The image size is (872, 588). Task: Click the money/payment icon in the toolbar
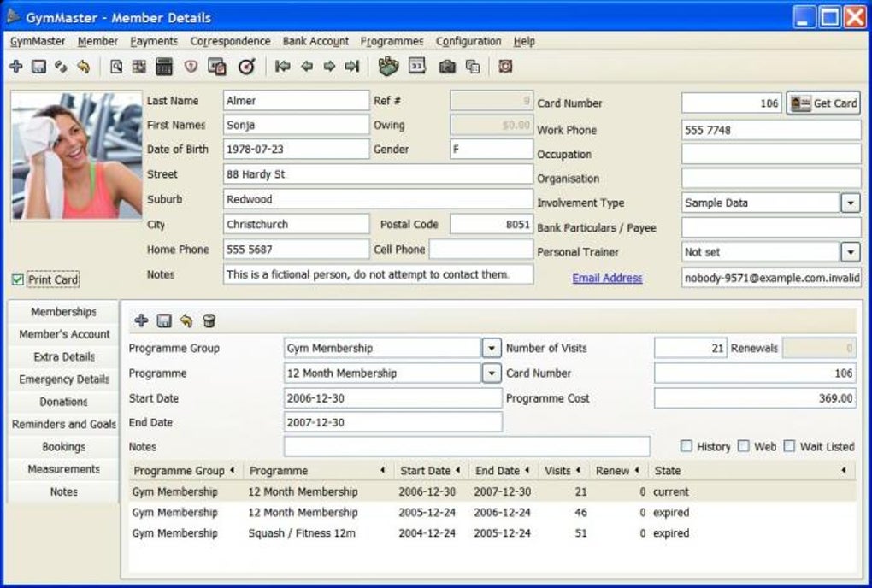389,67
